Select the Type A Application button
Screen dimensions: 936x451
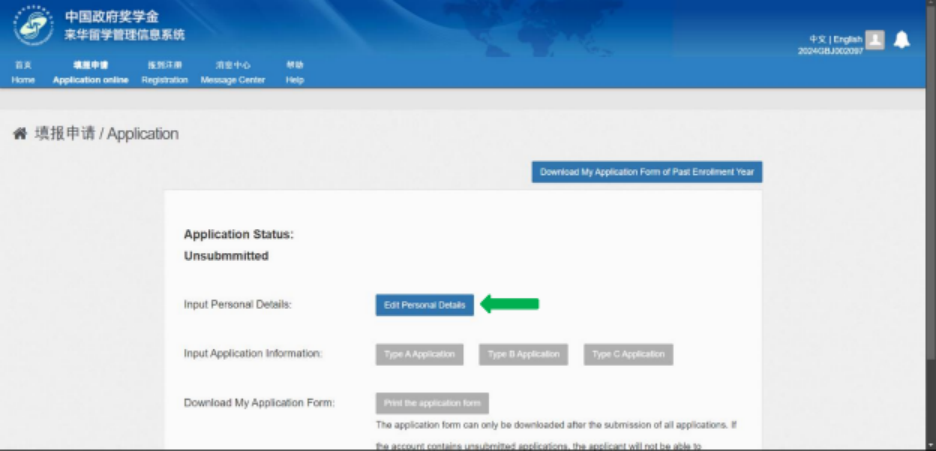coord(420,354)
